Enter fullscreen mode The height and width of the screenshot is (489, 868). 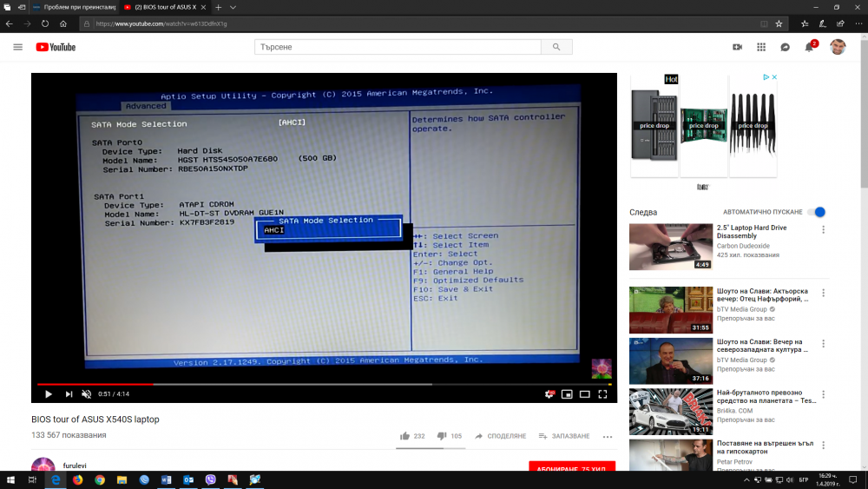(x=602, y=393)
